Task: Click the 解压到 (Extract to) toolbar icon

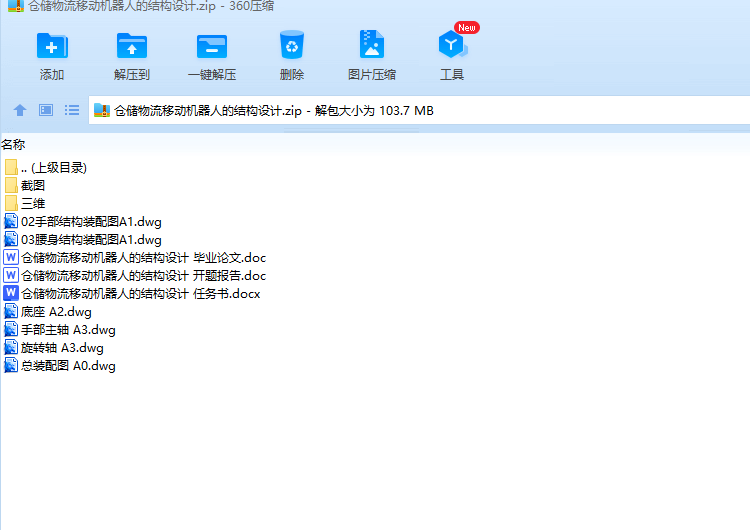Action: tap(132, 46)
